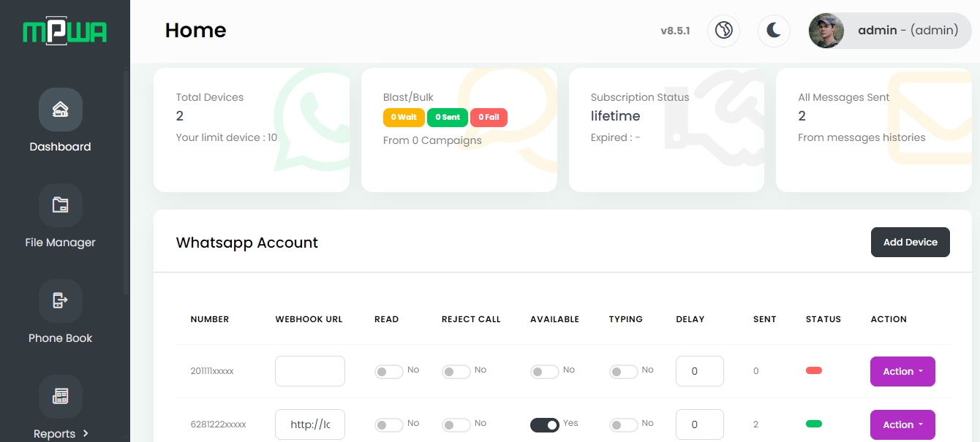Click the admin profile avatar
This screenshot has height=442, width=980.
826,31
